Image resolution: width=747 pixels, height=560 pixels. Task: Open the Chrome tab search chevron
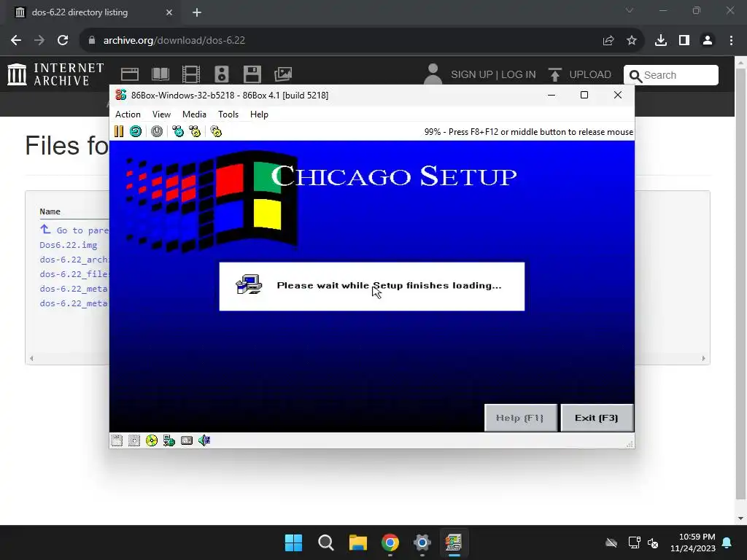[630, 10]
